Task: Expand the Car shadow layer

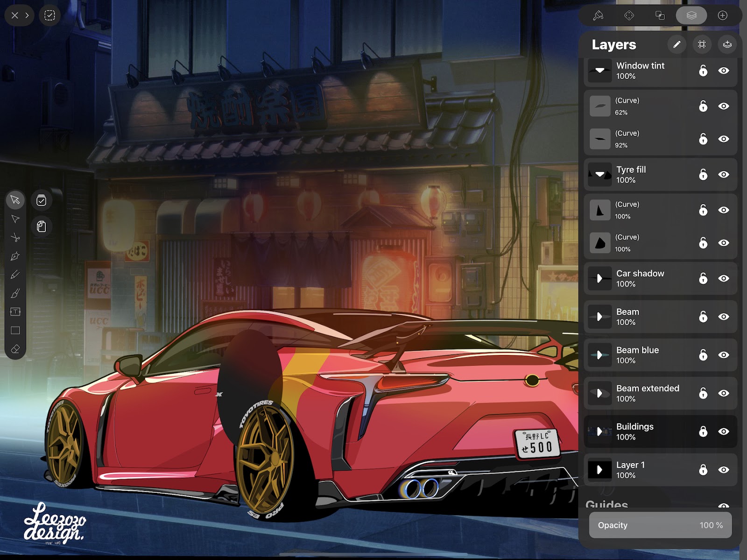Action: [600, 278]
